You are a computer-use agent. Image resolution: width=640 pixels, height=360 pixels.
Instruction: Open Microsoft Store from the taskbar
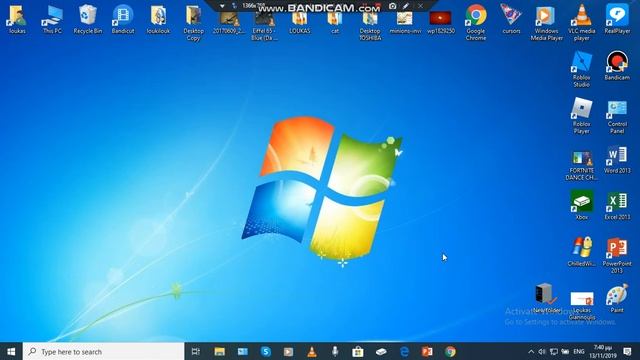tap(358, 351)
